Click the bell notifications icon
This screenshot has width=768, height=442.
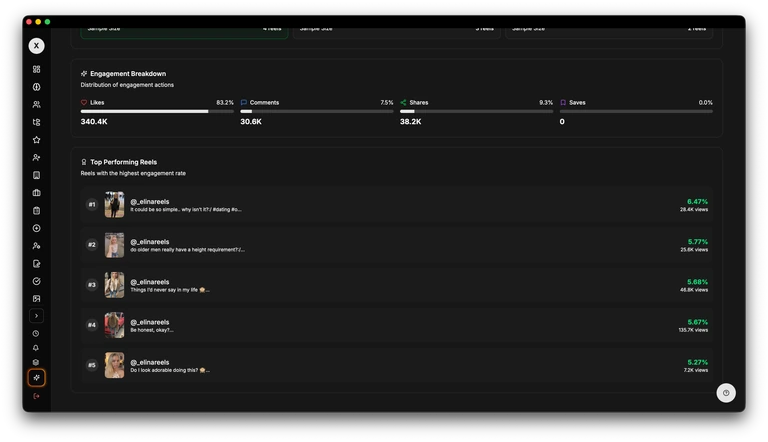coord(36,348)
